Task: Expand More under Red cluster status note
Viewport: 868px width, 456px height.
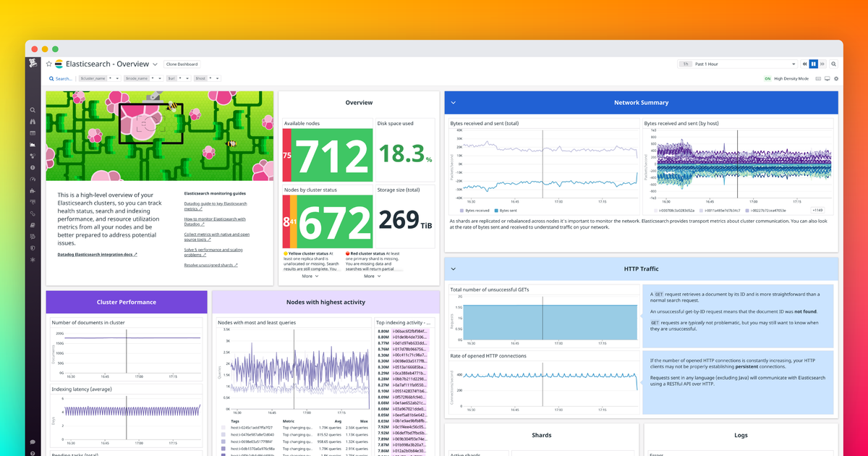Action: (x=371, y=276)
